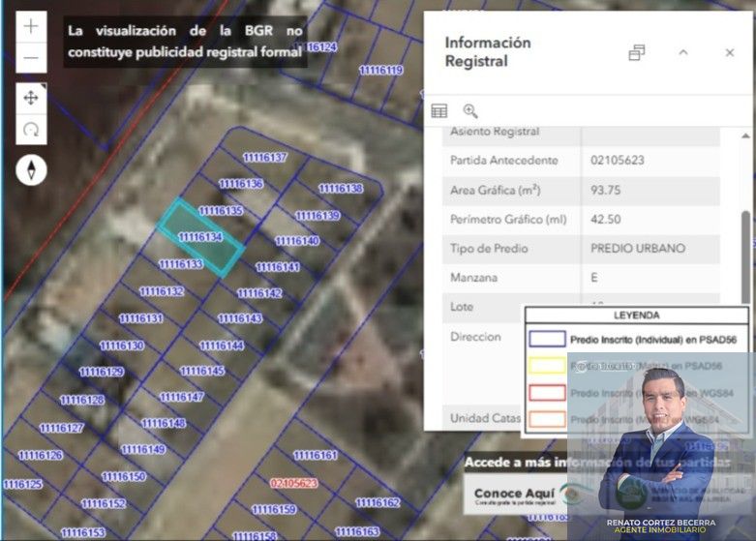The height and width of the screenshot is (541, 756).
Task: Select parcel 11116152 on the map
Action: pyautogui.click(x=104, y=504)
